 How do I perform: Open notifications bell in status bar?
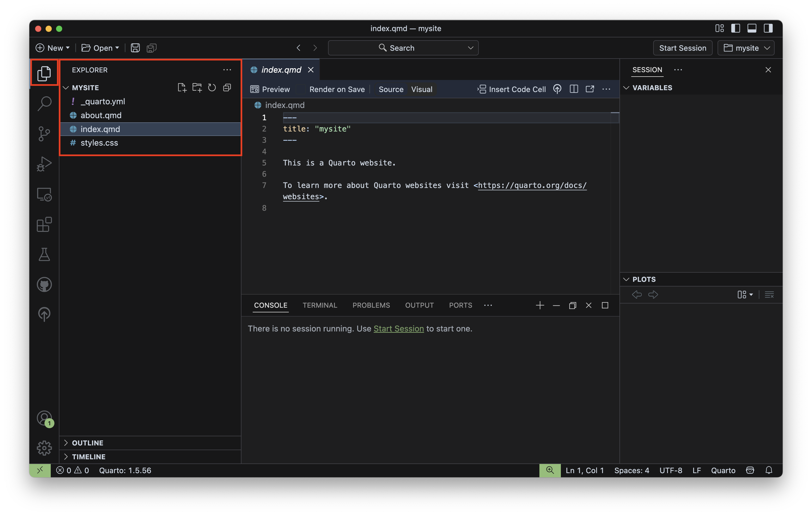[769, 471]
